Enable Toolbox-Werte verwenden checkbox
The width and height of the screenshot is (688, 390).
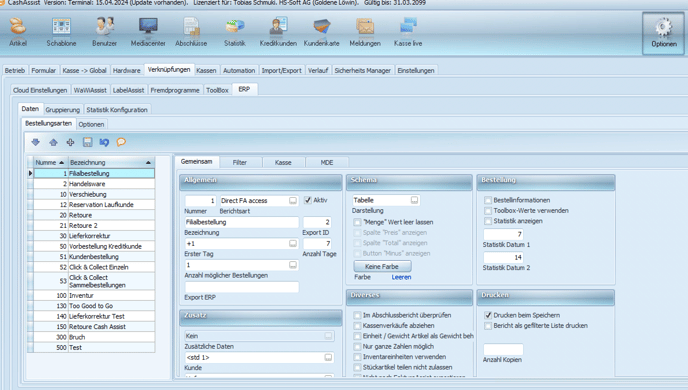point(487,211)
